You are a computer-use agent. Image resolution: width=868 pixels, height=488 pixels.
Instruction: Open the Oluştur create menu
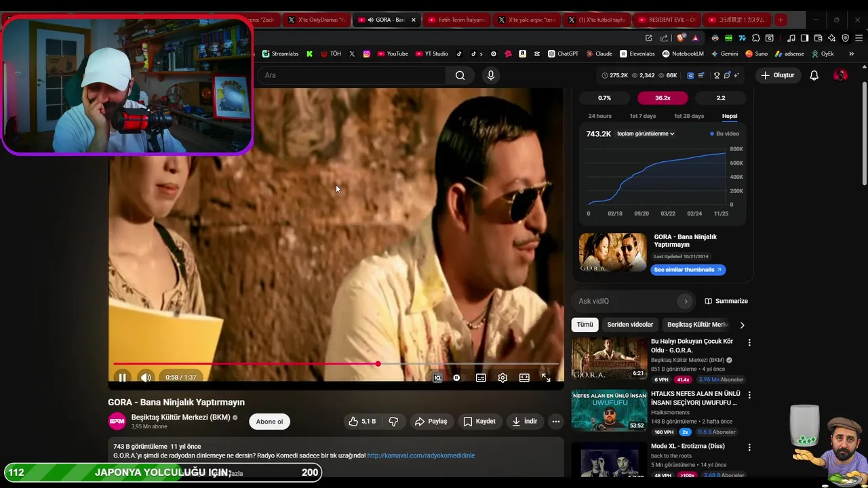click(777, 75)
